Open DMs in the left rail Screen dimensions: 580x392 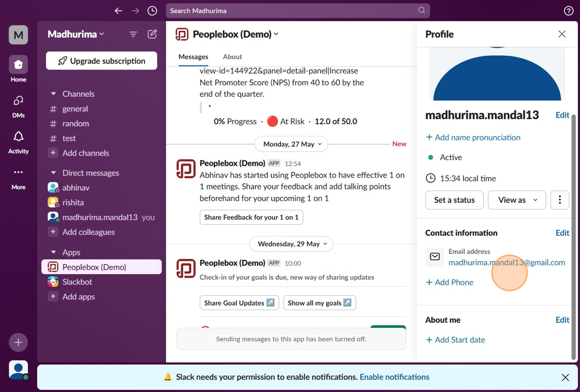(x=19, y=107)
